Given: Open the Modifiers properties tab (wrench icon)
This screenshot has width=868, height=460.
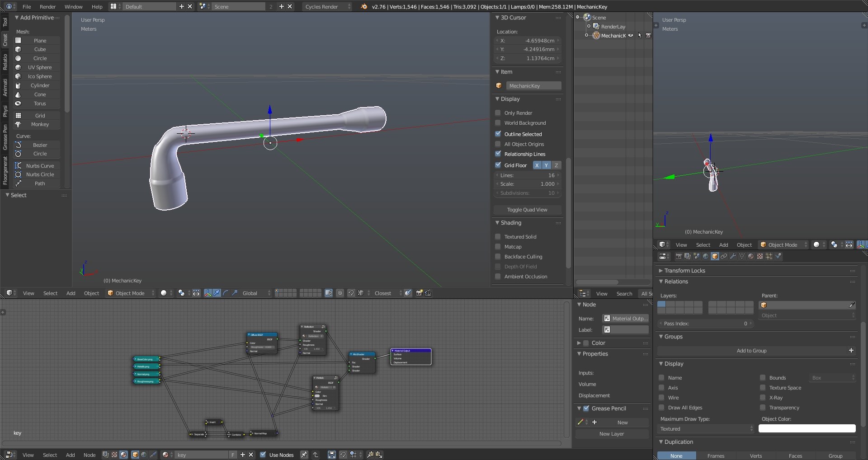Looking at the screenshot, I should (x=733, y=257).
